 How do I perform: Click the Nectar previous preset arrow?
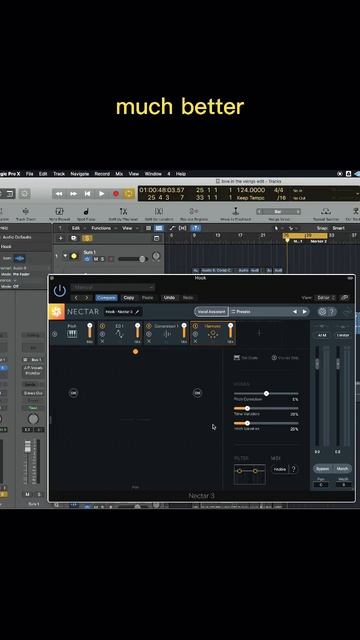[x=295, y=312]
